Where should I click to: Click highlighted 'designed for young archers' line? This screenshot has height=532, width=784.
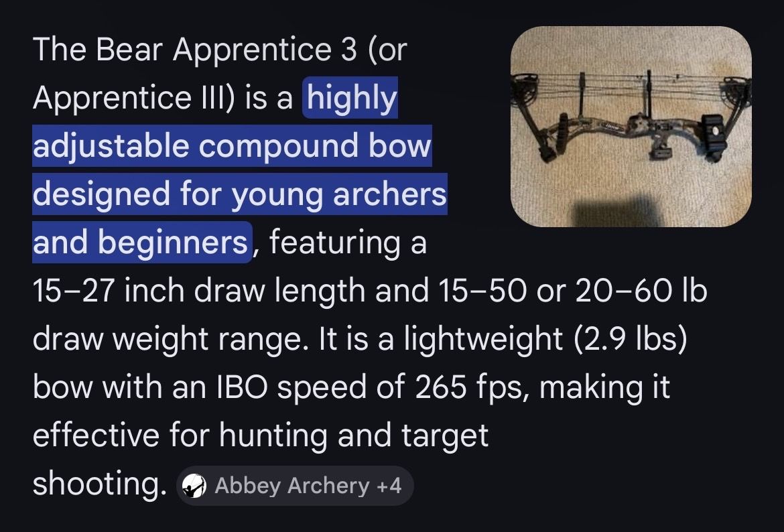coord(239,194)
